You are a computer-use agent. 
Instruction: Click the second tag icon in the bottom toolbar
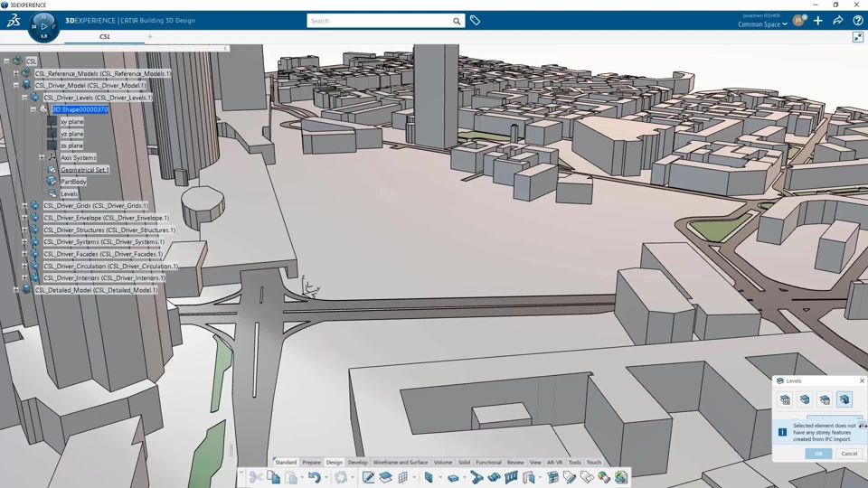[x=587, y=477]
